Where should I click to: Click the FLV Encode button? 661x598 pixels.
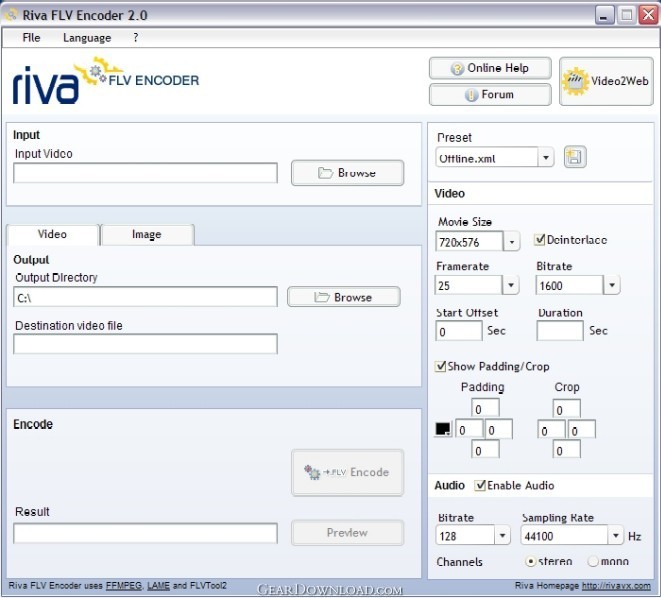[347, 472]
